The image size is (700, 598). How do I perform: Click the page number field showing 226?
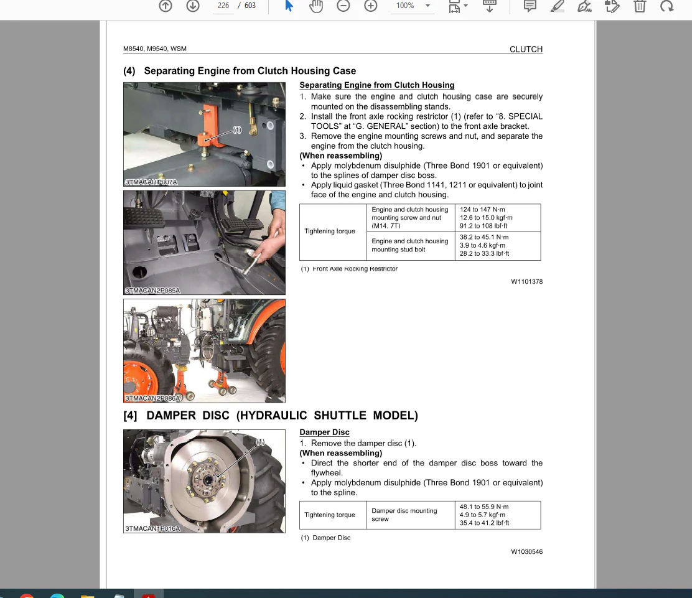click(x=223, y=6)
